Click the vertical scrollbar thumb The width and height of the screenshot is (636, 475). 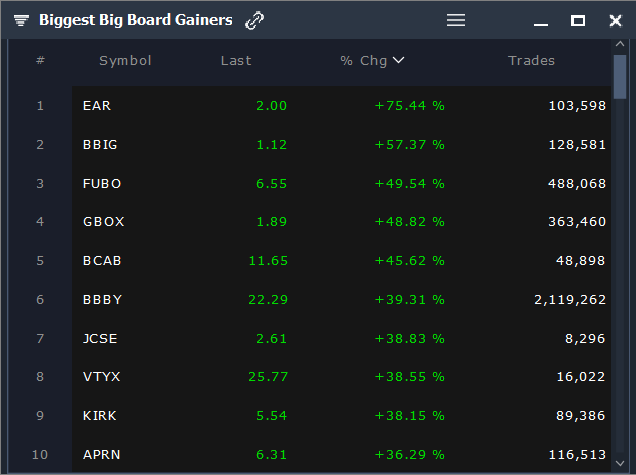click(x=620, y=77)
